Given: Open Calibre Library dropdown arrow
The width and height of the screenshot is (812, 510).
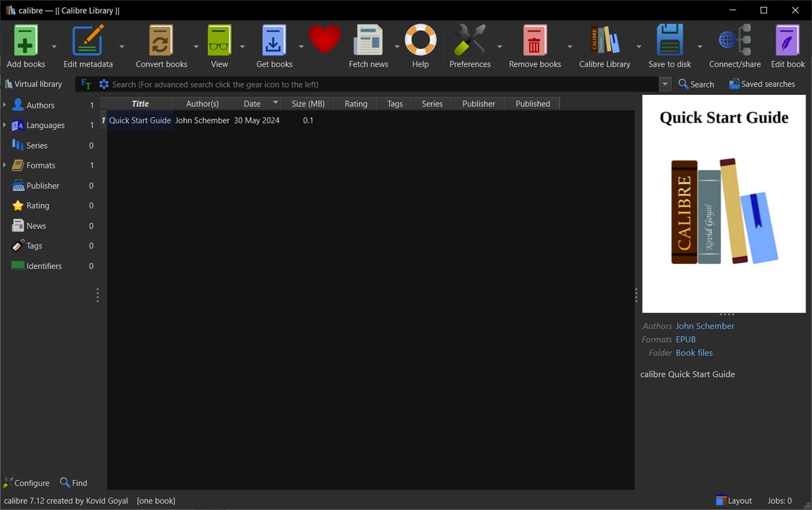Looking at the screenshot, I should (638, 47).
